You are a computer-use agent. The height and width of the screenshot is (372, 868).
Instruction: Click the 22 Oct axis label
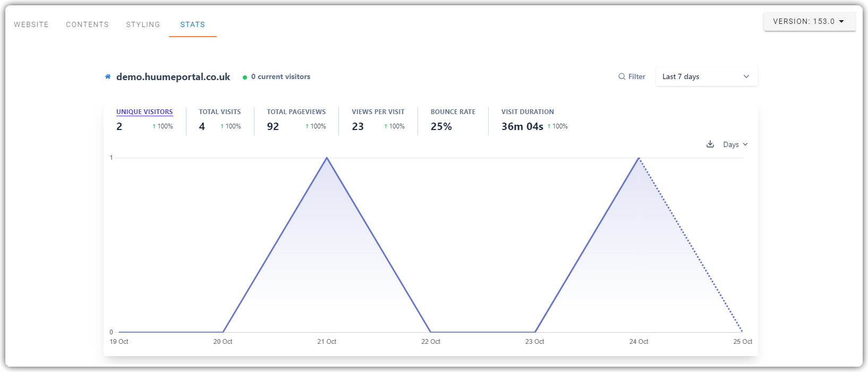[x=431, y=342]
